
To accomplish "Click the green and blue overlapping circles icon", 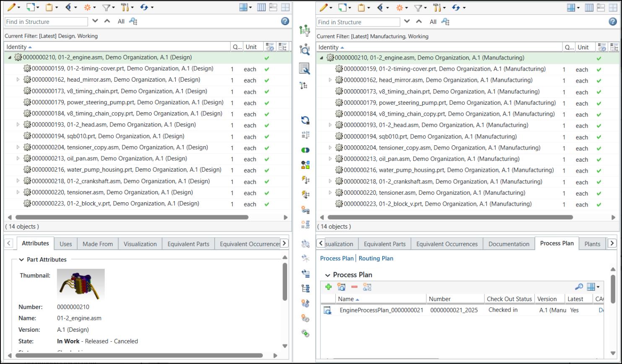I will (305, 150).
